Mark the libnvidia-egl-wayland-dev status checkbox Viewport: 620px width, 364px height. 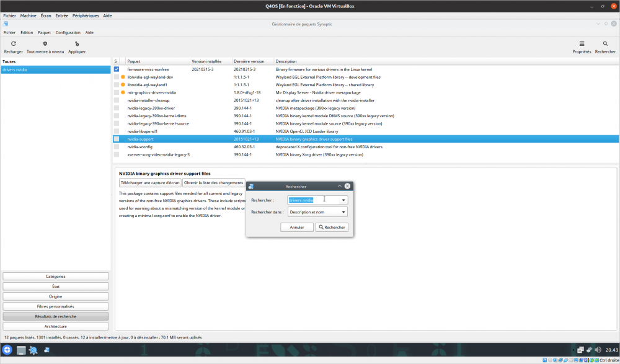click(117, 77)
